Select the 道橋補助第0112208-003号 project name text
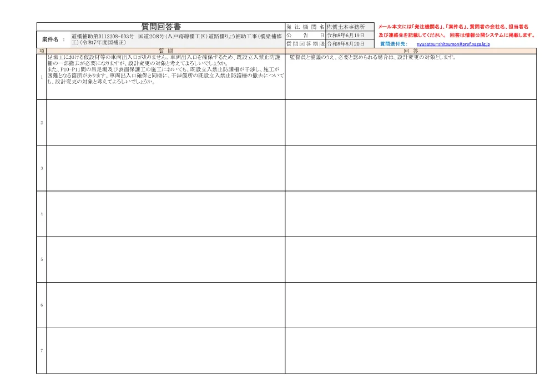555x392 pixels. (x=176, y=39)
